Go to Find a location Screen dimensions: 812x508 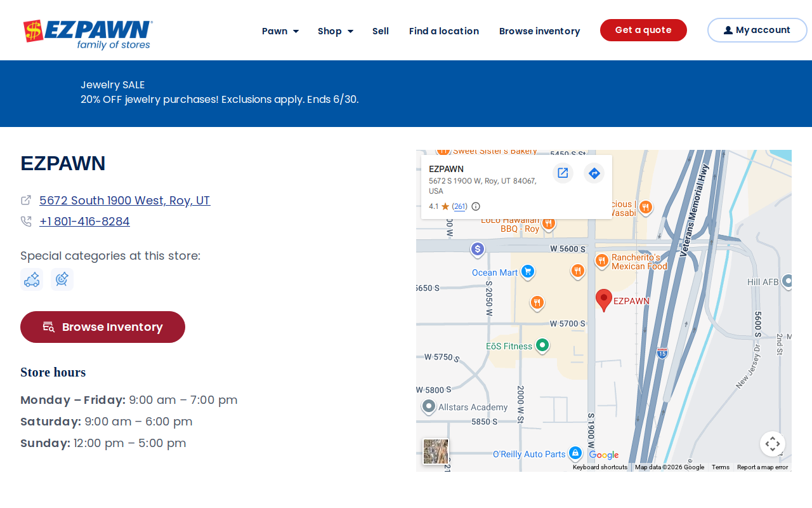pyautogui.click(x=444, y=31)
